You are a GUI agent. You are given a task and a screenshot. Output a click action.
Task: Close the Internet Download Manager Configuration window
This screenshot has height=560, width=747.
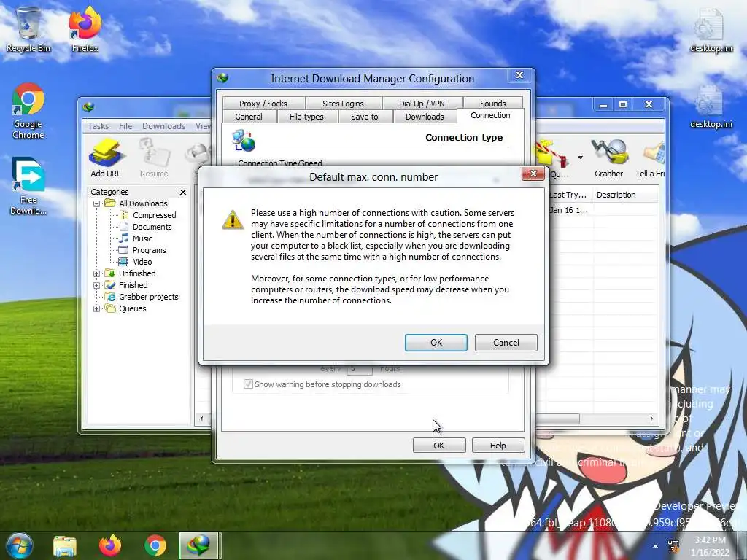pyautogui.click(x=519, y=75)
